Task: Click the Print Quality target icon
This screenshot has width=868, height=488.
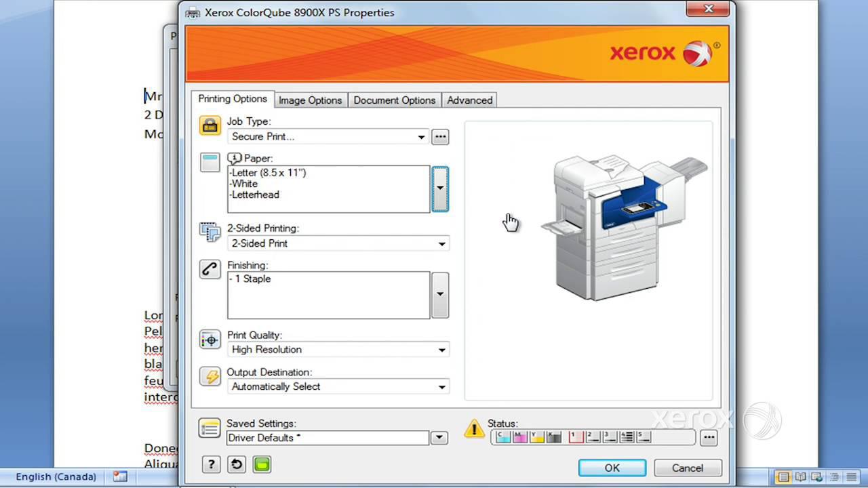Action: coord(210,340)
